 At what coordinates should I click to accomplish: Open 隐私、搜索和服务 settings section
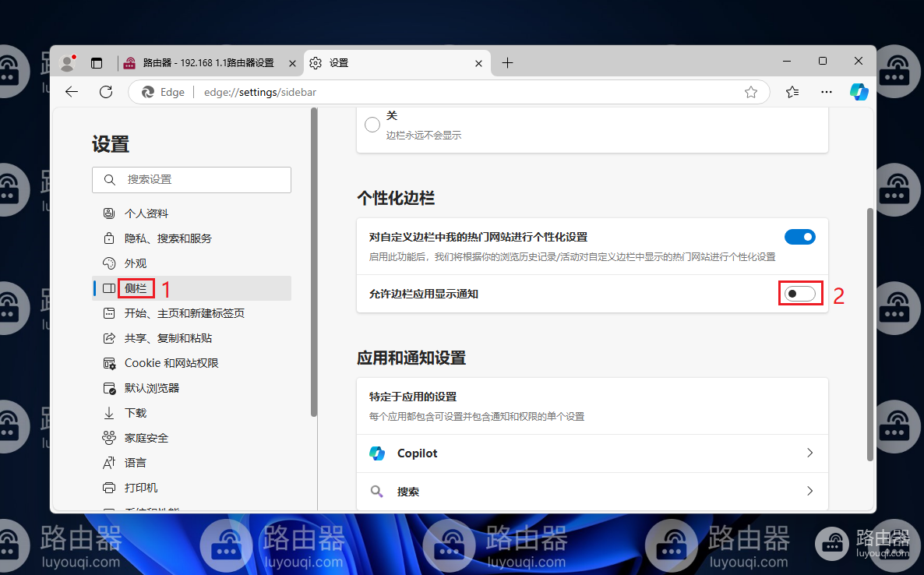192,238
